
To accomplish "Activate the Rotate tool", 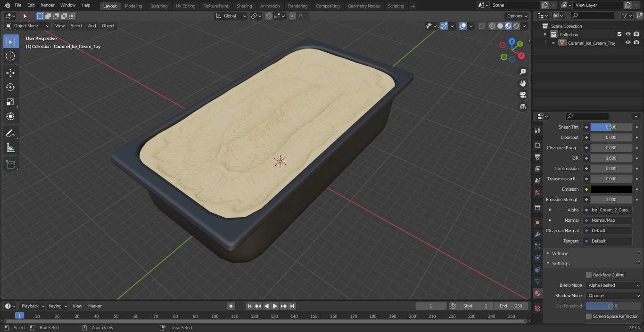I will click(10, 87).
